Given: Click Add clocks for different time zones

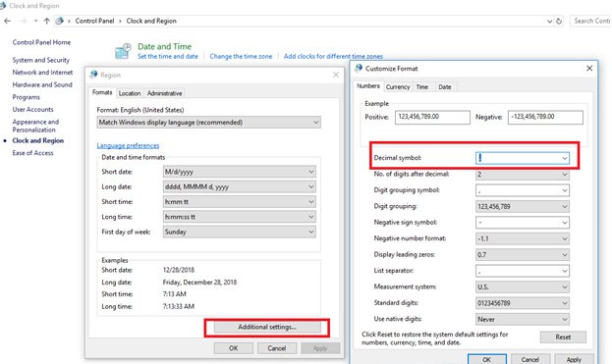Looking at the screenshot, I should coord(333,57).
